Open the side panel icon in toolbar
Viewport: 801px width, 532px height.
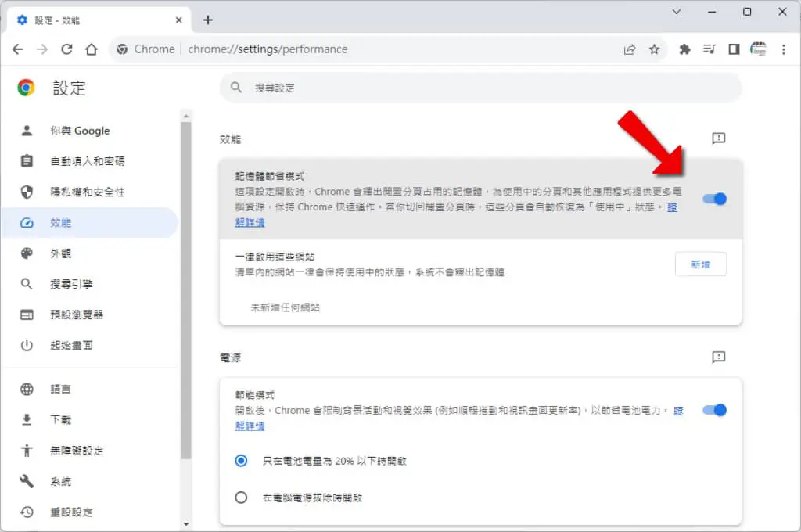[x=734, y=49]
